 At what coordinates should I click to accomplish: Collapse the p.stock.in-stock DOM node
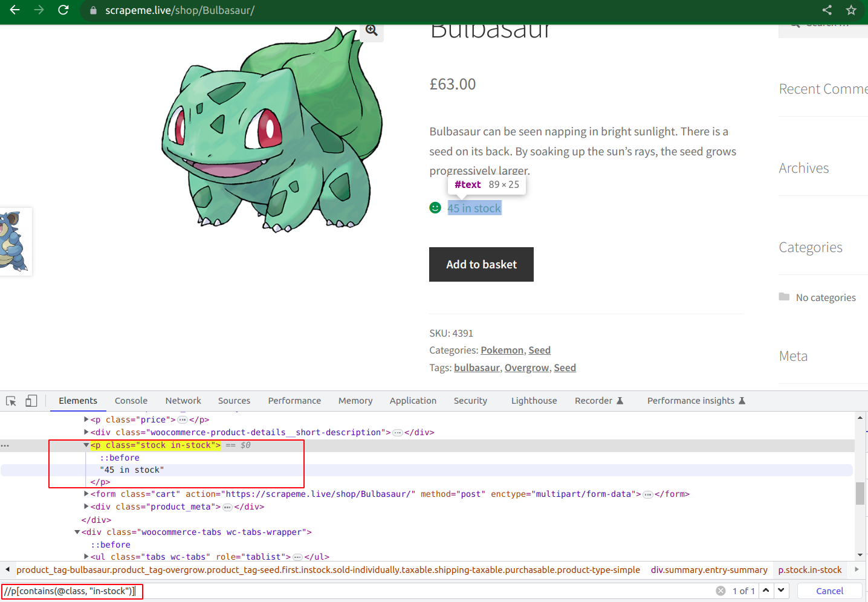[x=86, y=445]
